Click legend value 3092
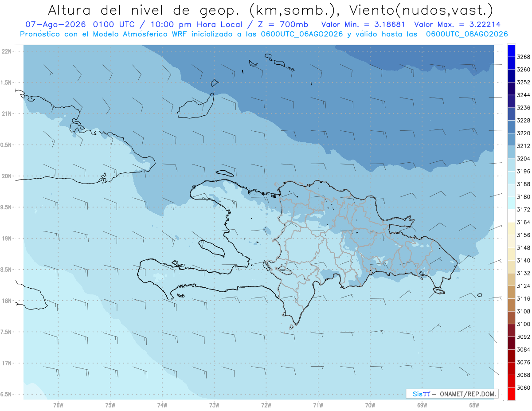Screen dimensions: 532x411 click(x=524, y=337)
